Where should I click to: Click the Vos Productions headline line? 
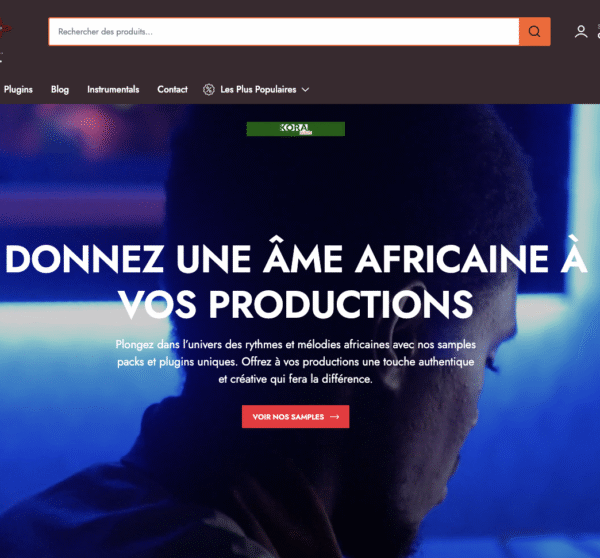295,304
